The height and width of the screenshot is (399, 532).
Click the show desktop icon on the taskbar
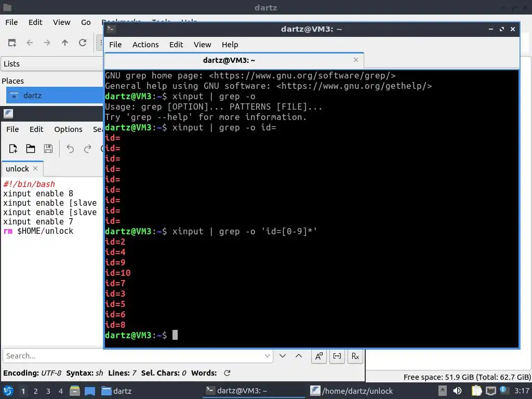click(x=90, y=391)
